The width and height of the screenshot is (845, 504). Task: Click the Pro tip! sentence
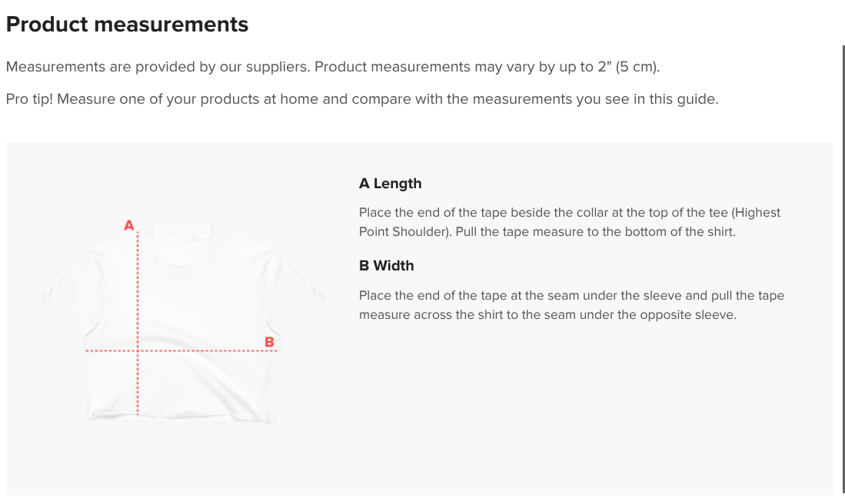tap(362, 99)
